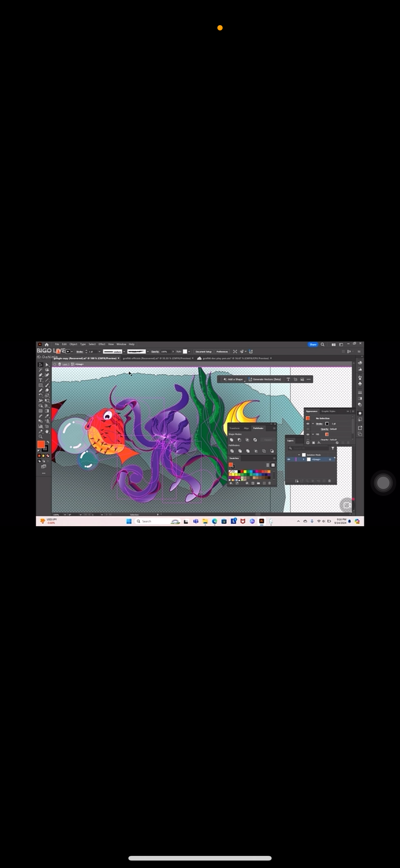The height and width of the screenshot is (868, 400).
Task: Select the Selection tool arrow
Action: pos(40,365)
